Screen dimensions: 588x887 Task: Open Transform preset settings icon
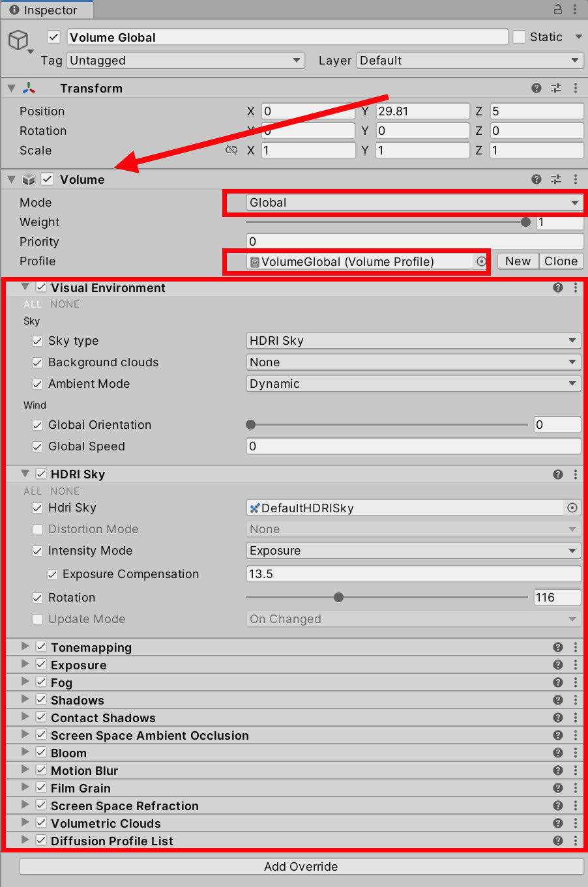point(556,88)
